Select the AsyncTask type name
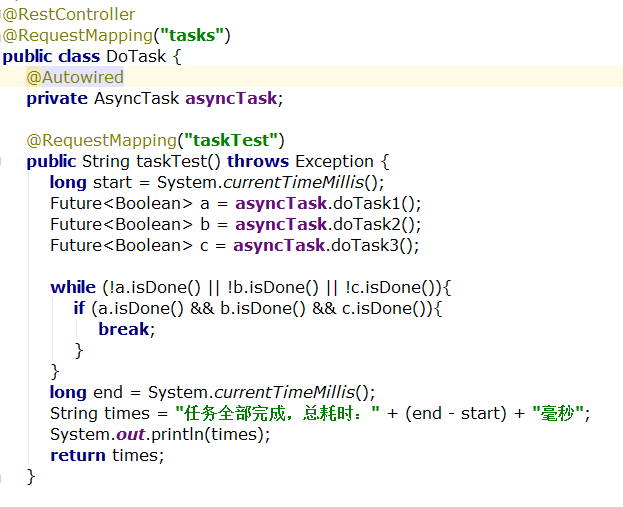623x507 pixels. click(137, 98)
